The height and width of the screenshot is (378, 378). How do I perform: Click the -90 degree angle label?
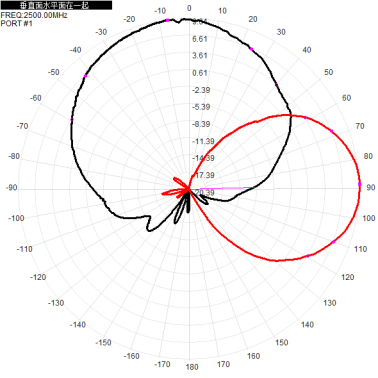(x=11, y=188)
